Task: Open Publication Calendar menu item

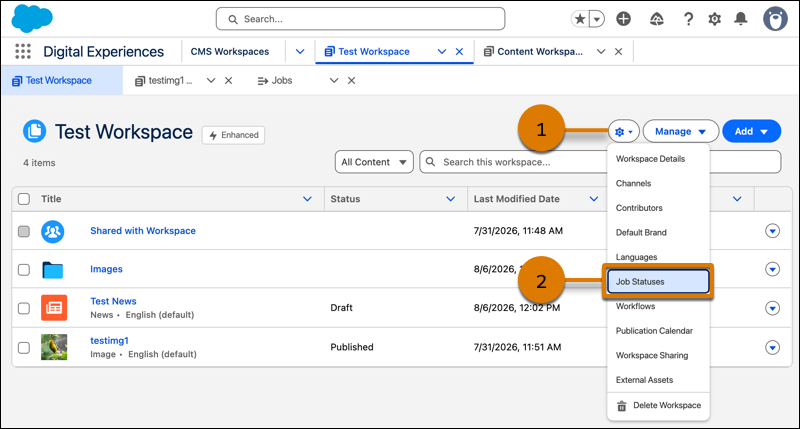Action: click(x=658, y=331)
